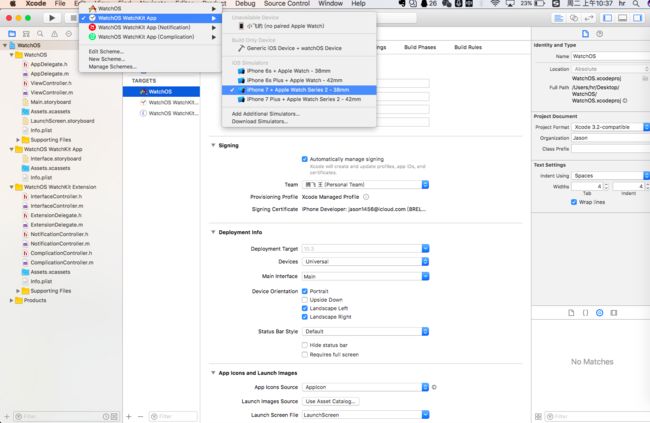650x423 pixels.
Task: Click the Tab width stepper
Action: click(606, 187)
